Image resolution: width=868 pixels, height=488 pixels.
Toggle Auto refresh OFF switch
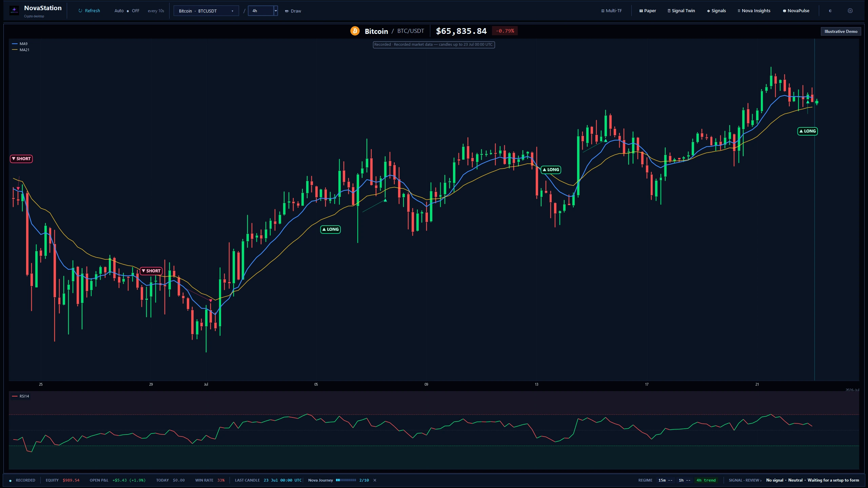(x=127, y=11)
